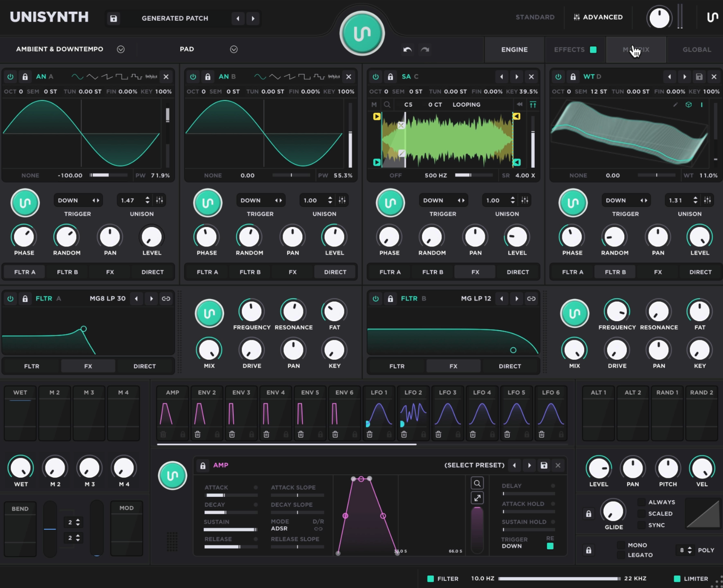723x588 pixels.
Task: Toggle power for FLTR B
Action: tap(376, 299)
